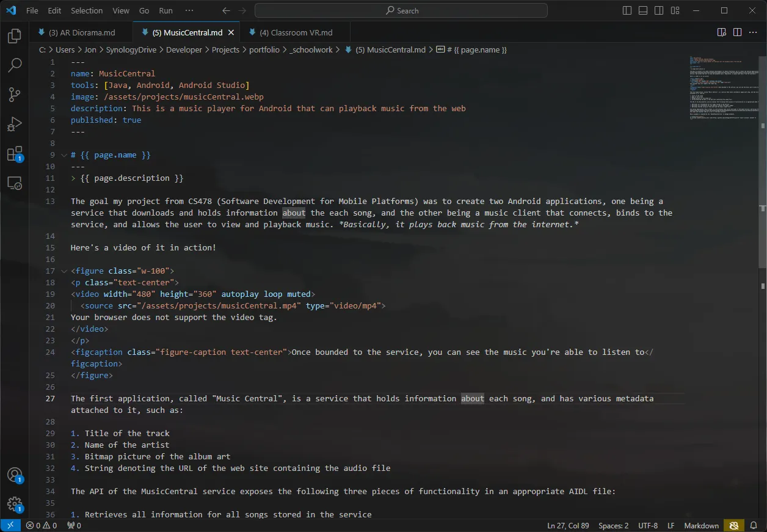Change the language mode from 'Markdown'

701,525
